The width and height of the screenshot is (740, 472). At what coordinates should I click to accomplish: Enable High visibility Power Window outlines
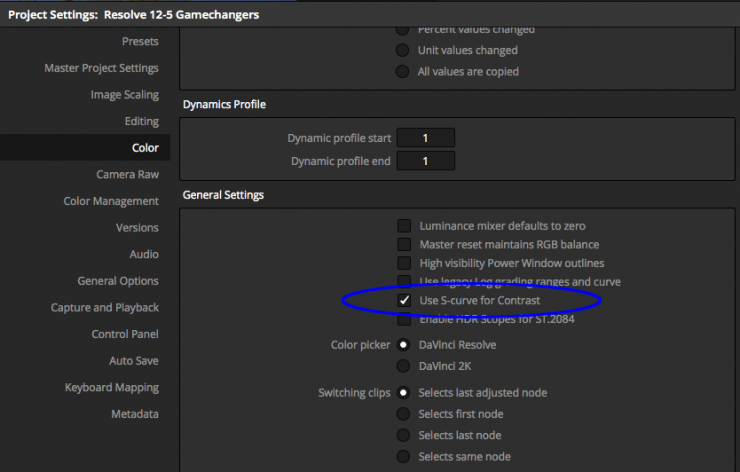click(x=404, y=263)
